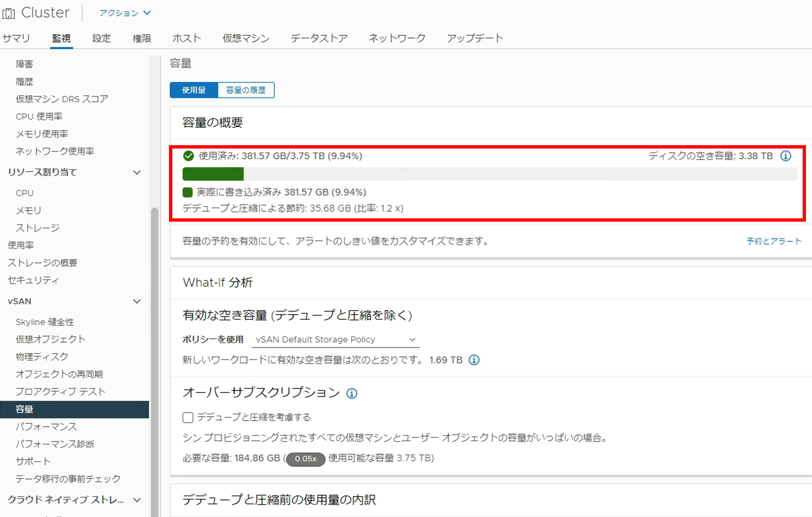Screen dimensions: 812x517
Task: Go to the 権限 tab
Action: point(141,38)
